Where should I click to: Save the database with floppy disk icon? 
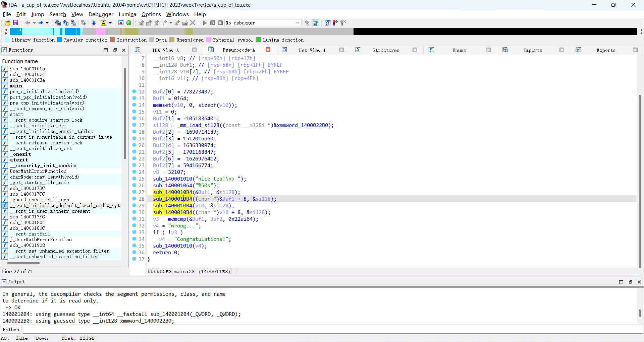[15, 23]
